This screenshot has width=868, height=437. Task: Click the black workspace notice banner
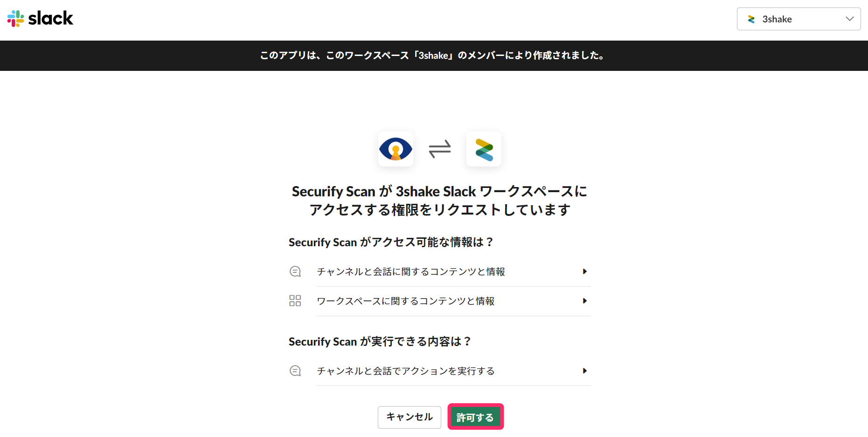pos(434,55)
